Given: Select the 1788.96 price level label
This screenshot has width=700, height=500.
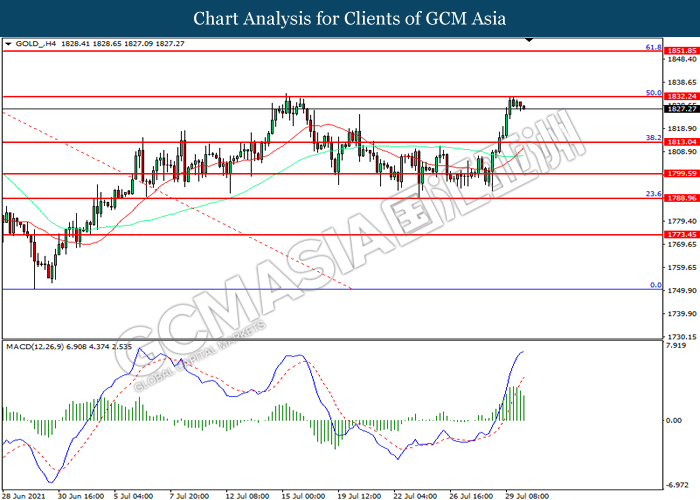Looking at the screenshot, I should tap(682, 198).
